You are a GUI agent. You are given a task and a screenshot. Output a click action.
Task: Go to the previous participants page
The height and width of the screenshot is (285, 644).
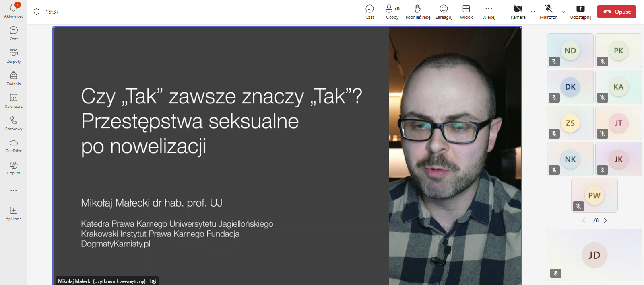584,221
